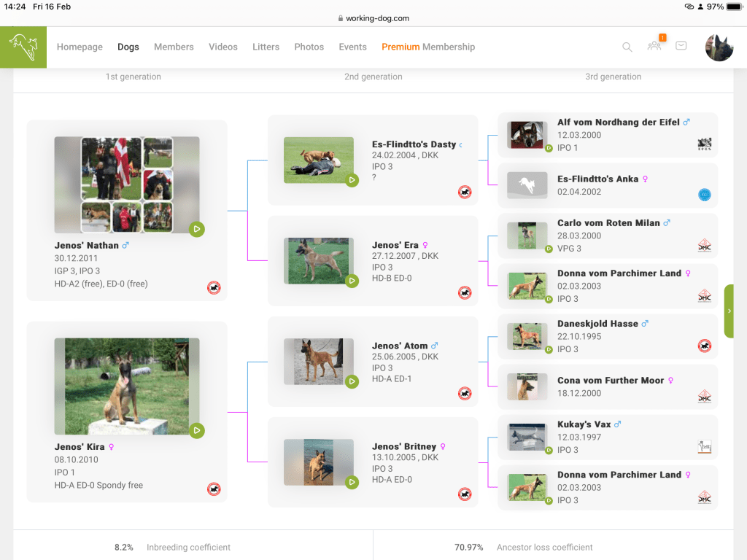Open friends notifications icon with badge
Viewport: 747px width, 560px height.
coord(654,46)
